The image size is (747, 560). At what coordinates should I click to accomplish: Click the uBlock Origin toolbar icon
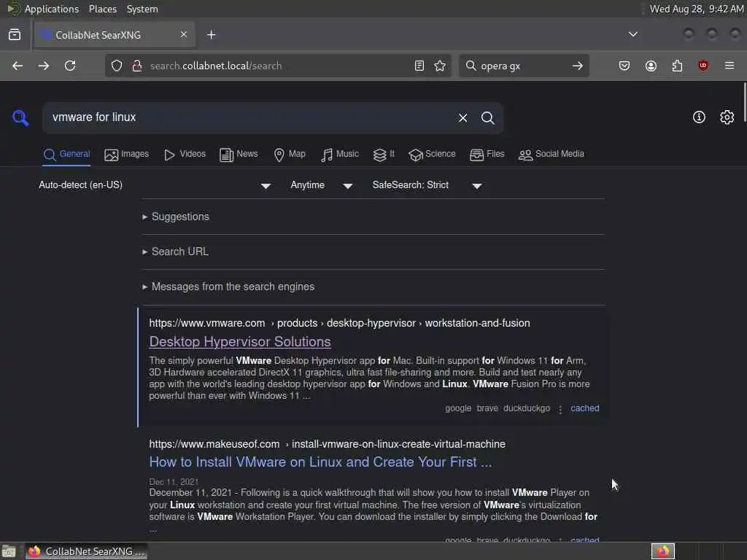point(703,66)
